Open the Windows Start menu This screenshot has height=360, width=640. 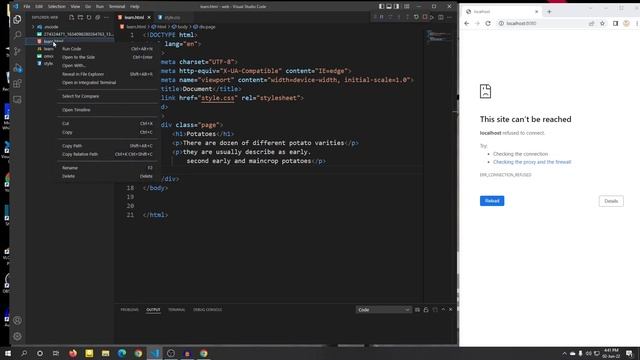pos(7,353)
